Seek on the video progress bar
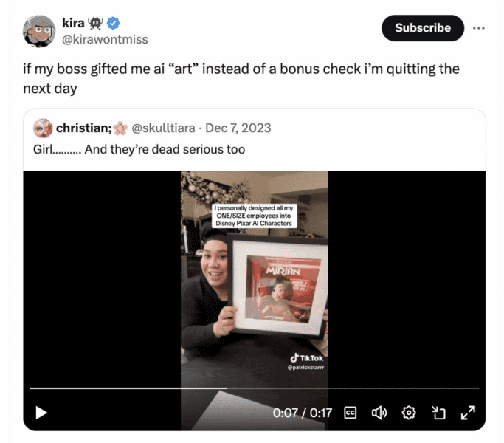Image resolution: width=504 pixels, height=443 pixels. (x=255, y=388)
